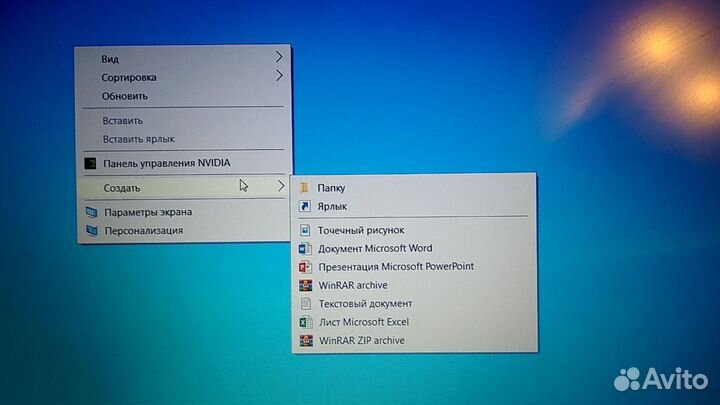Open the Сортировка menu entry
Image resolution: width=720 pixels, height=405 pixels.
183,77
